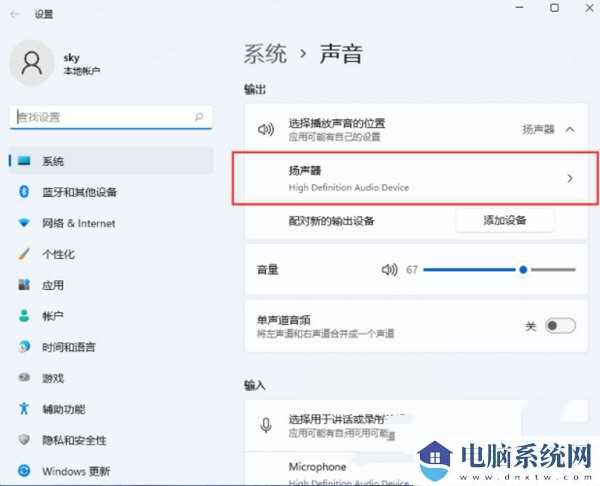Click the 本地帐户 label under sky
The height and width of the screenshot is (486, 600).
(82, 71)
